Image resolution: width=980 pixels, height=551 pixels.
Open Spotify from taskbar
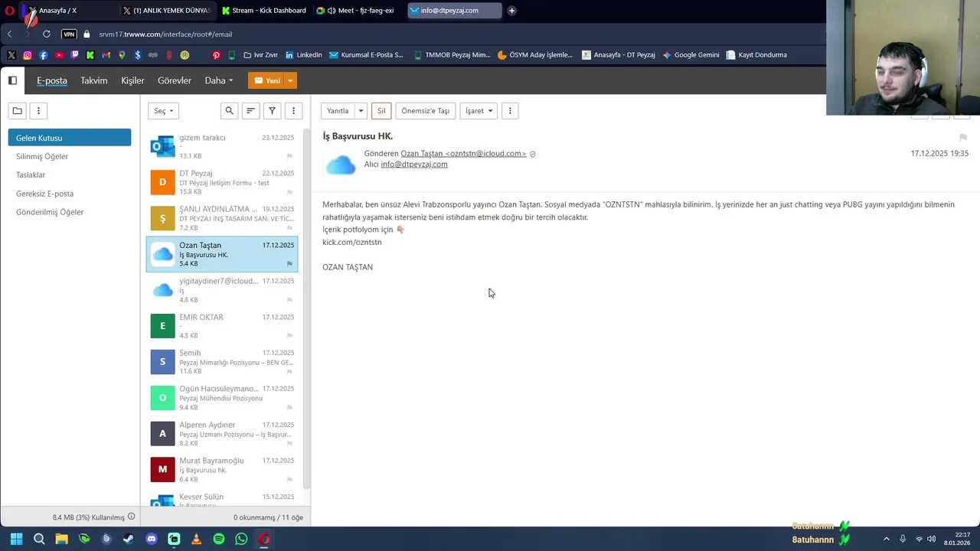point(219,539)
